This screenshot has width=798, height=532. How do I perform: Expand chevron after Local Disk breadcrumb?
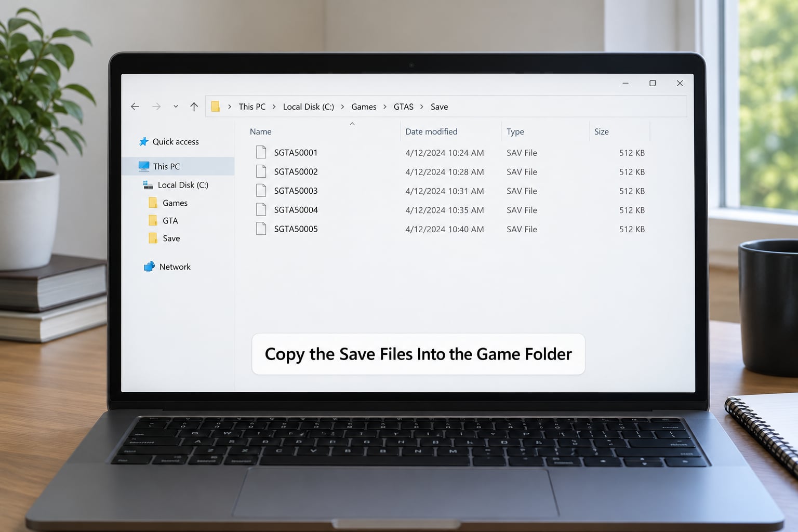[342, 107]
